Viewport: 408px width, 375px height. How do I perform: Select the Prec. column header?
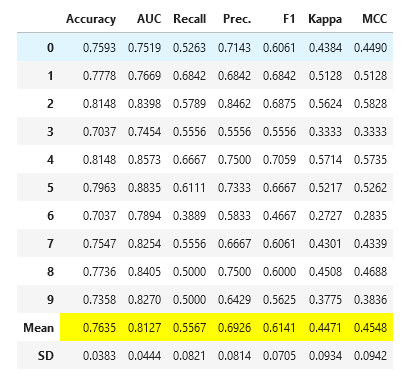[x=237, y=19]
